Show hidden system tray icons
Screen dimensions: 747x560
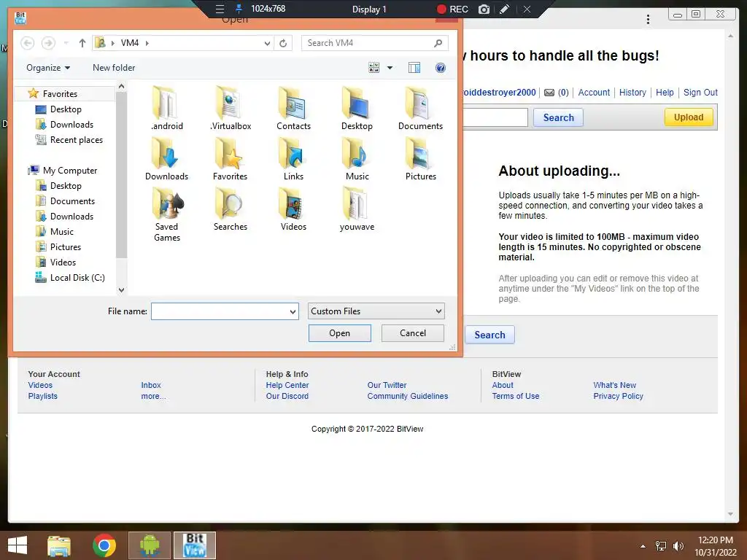tap(643, 546)
